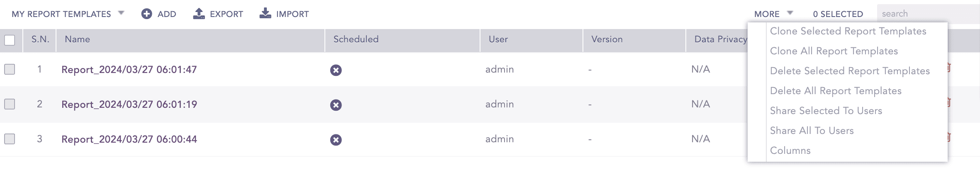Open report Report_2024/03/27 06:01:47

[x=129, y=70]
